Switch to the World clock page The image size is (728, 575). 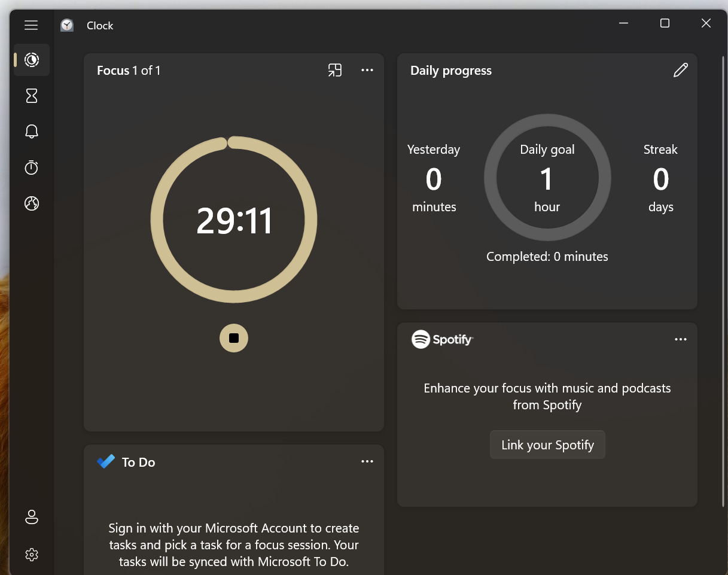(x=32, y=204)
